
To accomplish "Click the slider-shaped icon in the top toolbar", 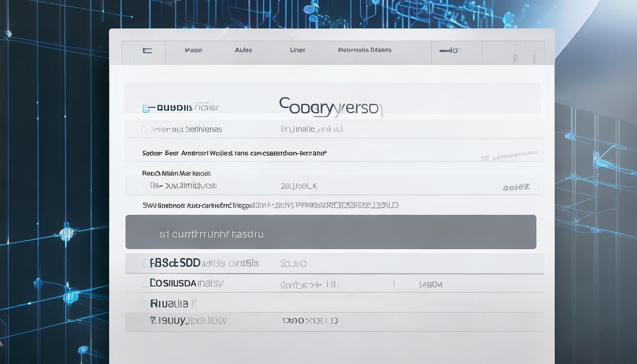I will [x=450, y=50].
